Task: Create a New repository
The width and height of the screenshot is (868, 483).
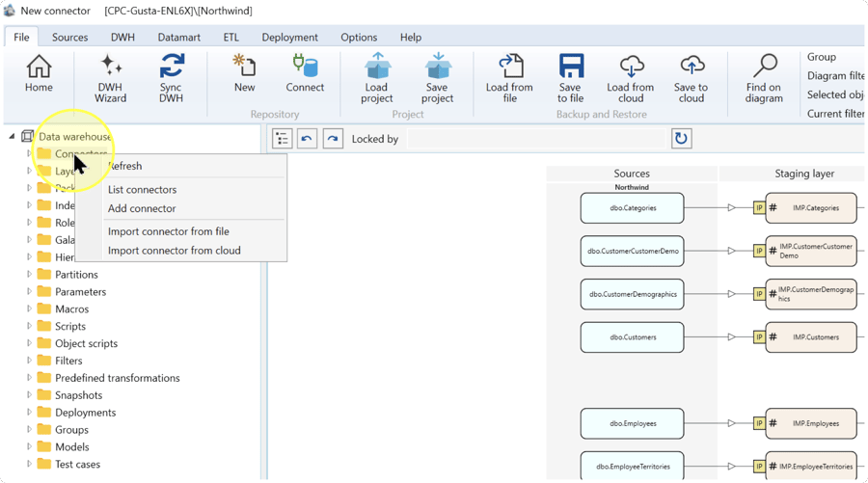Action: point(244,66)
